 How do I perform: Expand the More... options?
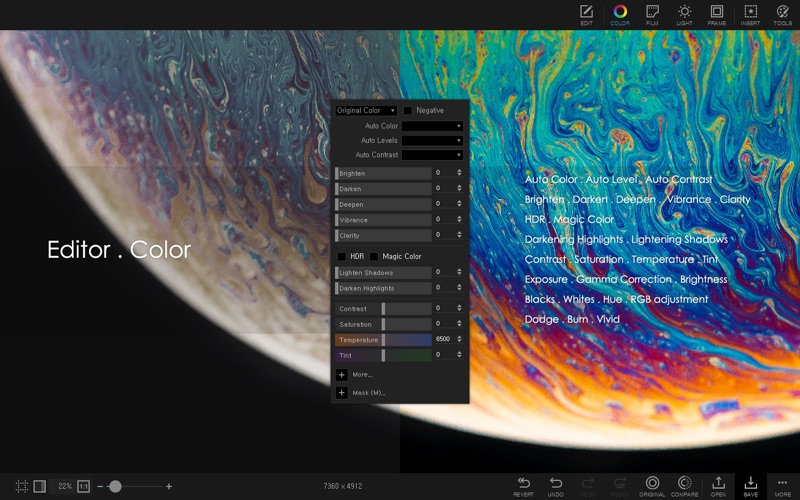[342, 374]
